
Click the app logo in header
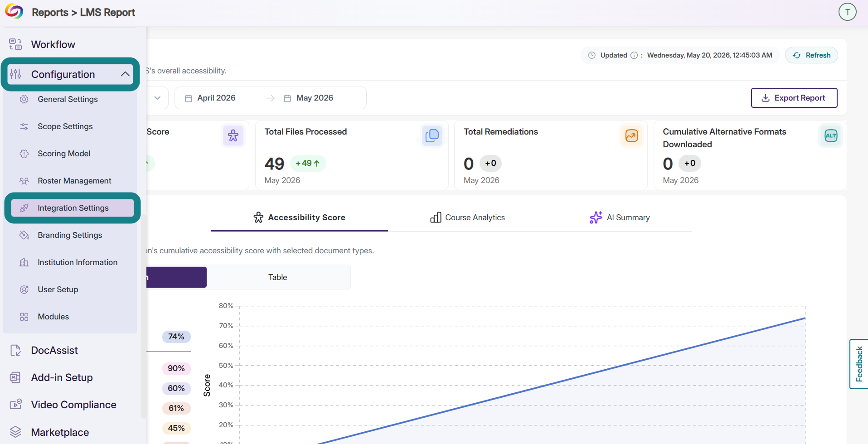pyautogui.click(x=14, y=12)
